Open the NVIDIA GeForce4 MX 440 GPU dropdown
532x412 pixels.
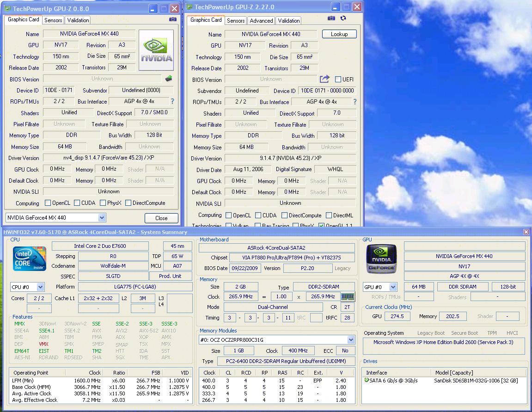pos(102,217)
